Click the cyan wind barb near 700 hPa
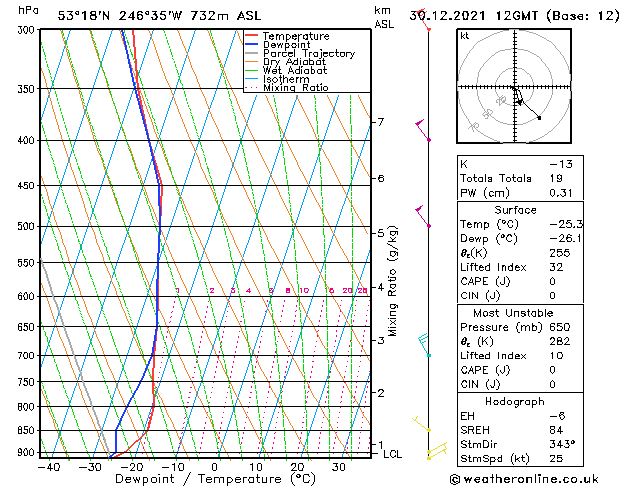629x486 pixels. click(425, 345)
